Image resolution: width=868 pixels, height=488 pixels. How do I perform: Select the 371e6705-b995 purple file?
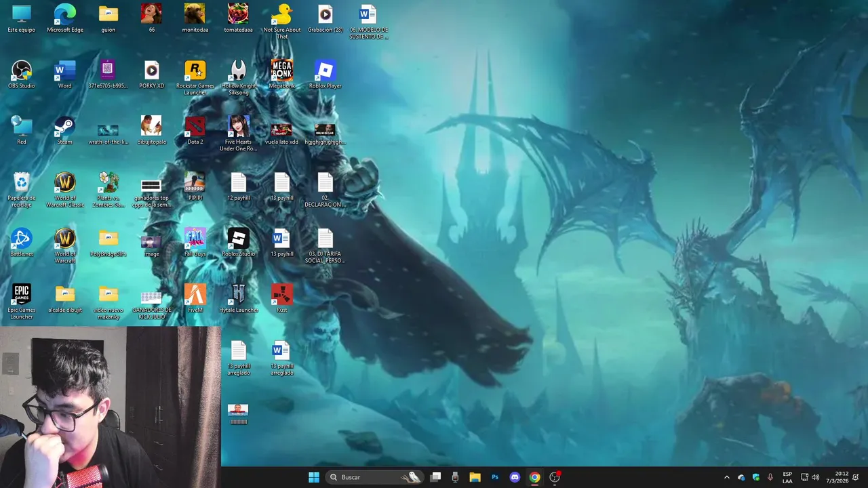tap(108, 75)
